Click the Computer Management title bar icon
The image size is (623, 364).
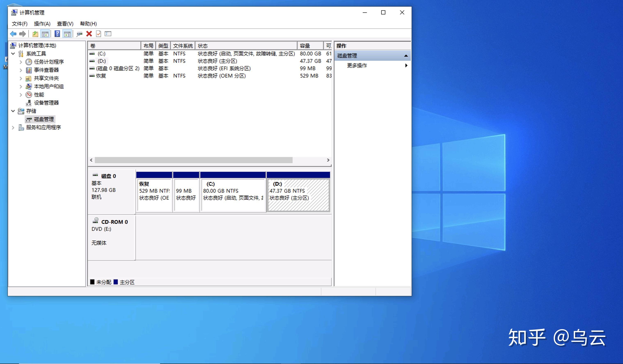pos(14,12)
